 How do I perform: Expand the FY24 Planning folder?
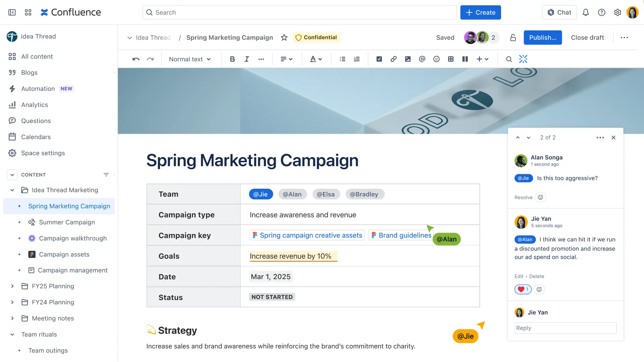[x=12, y=302]
